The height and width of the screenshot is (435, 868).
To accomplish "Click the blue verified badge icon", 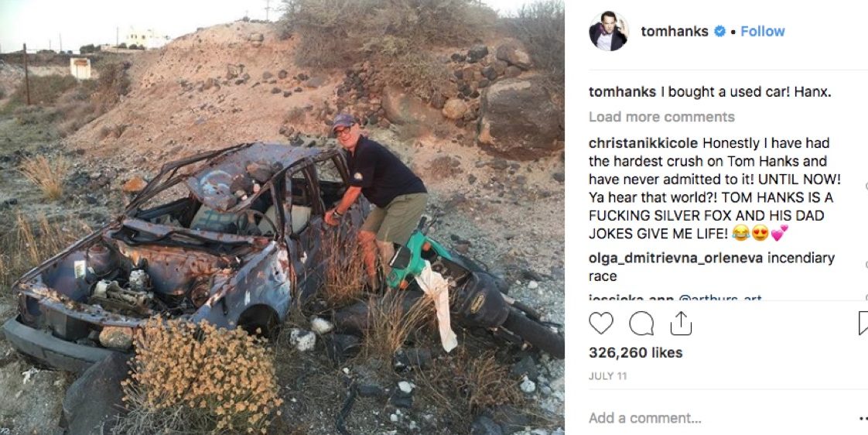I will 719,32.
